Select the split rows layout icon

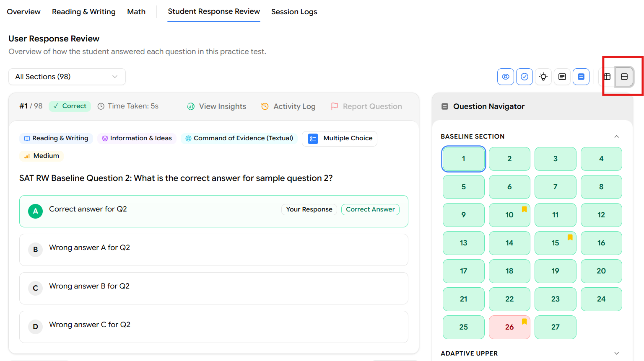(x=624, y=77)
